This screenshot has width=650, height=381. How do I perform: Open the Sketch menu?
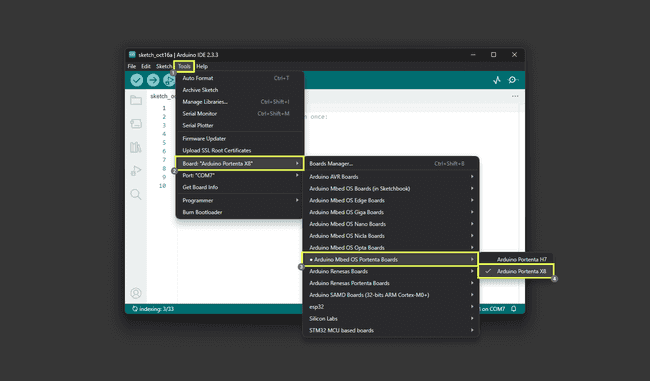pyautogui.click(x=163, y=66)
